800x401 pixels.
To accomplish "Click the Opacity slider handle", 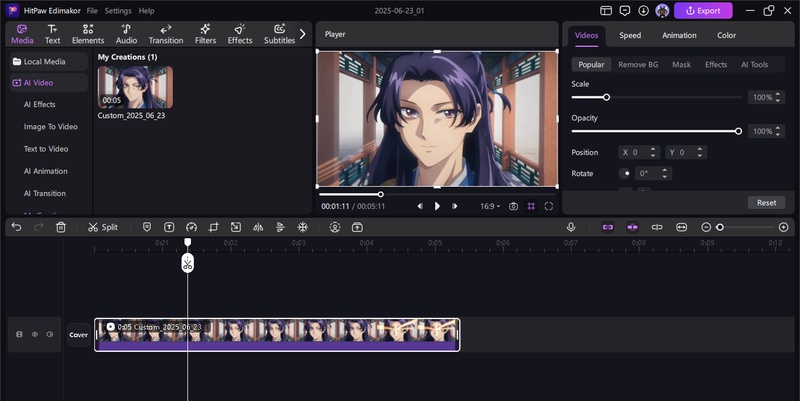I will click(738, 131).
